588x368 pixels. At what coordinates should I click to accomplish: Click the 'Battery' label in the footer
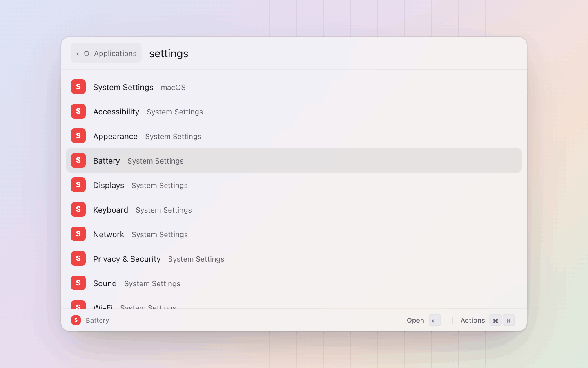[98, 320]
